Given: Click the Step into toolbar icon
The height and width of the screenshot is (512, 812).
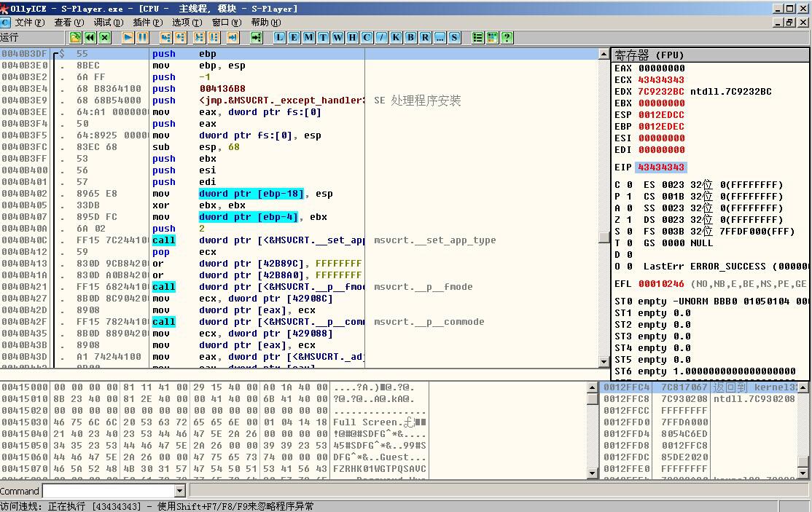Looking at the screenshot, I should [165, 37].
